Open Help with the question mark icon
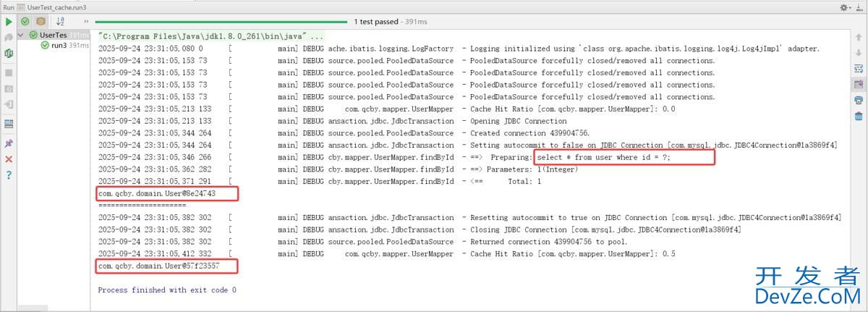This screenshot has height=312, width=868. tap(9, 174)
